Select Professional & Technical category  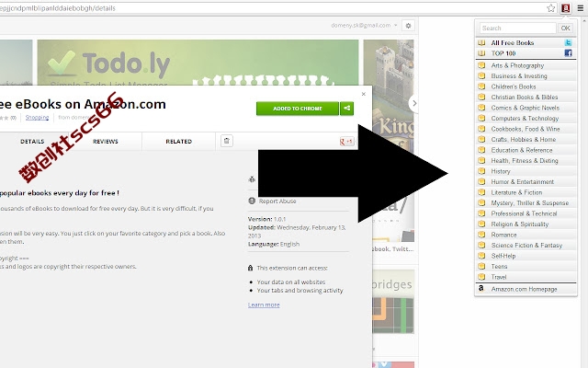526,213
